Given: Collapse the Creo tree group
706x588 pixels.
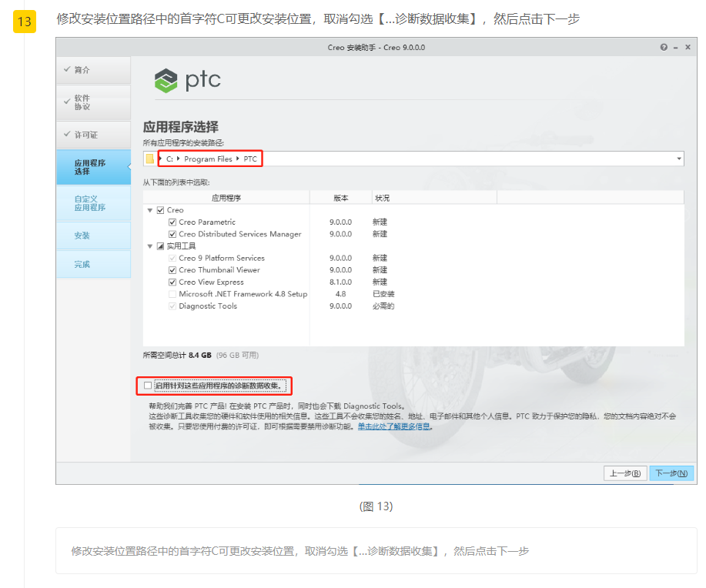Looking at the screenshot, I should coord(150,210).
